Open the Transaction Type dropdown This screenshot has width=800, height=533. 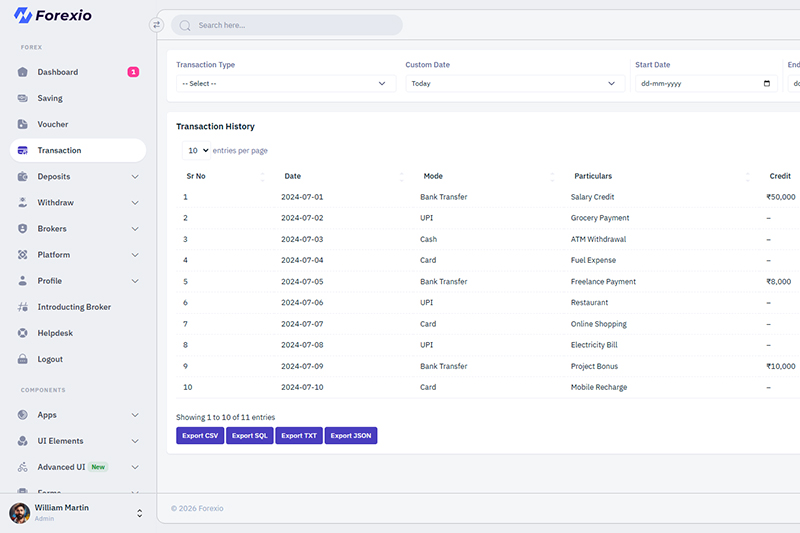click(285, 84)
